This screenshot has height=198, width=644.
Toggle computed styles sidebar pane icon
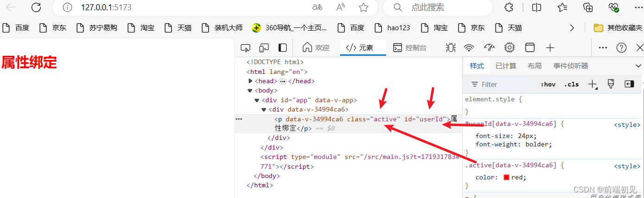coord(629,84)
